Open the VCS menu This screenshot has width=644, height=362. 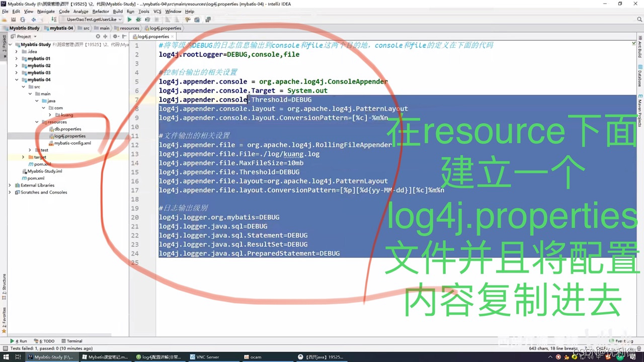[157, 11]
